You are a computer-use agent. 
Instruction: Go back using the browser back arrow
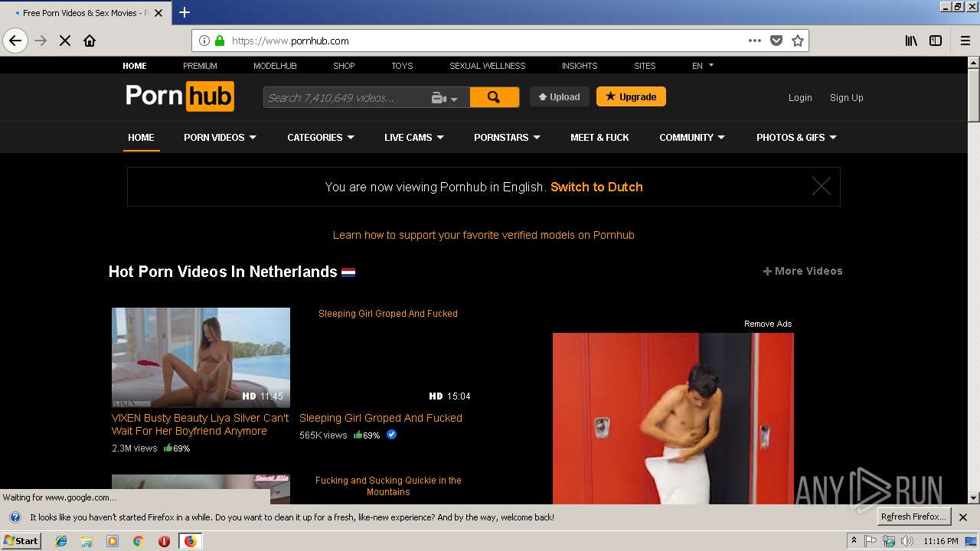[x=15, y=41]
